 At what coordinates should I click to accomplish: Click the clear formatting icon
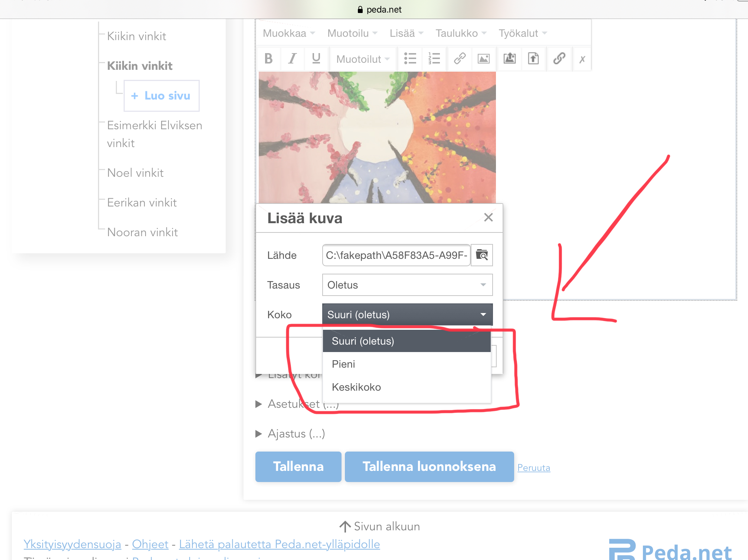click(582, 59)
